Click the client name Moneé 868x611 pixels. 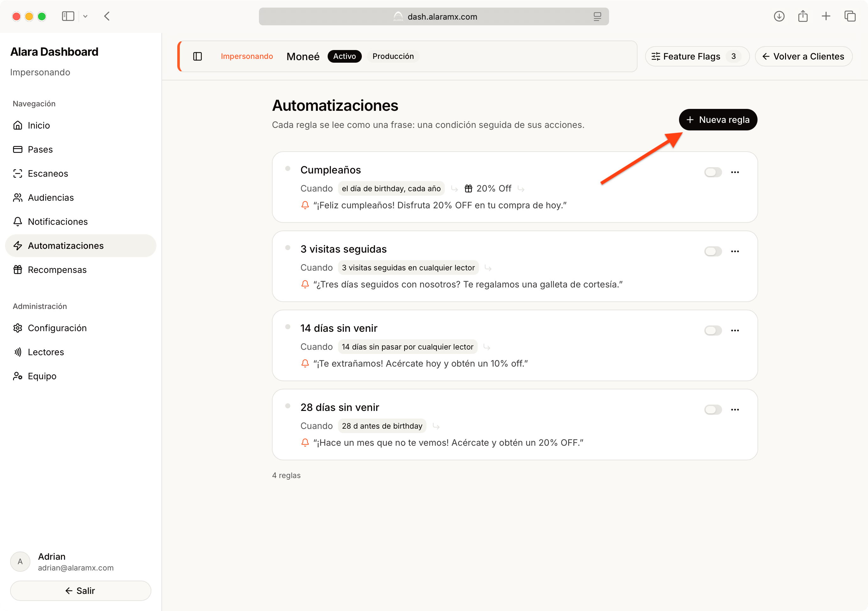(x=303, y=56)
